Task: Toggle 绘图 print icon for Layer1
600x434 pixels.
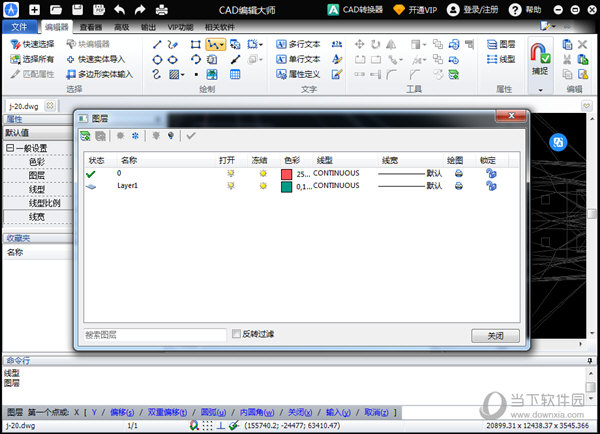Action: (459, 186)
